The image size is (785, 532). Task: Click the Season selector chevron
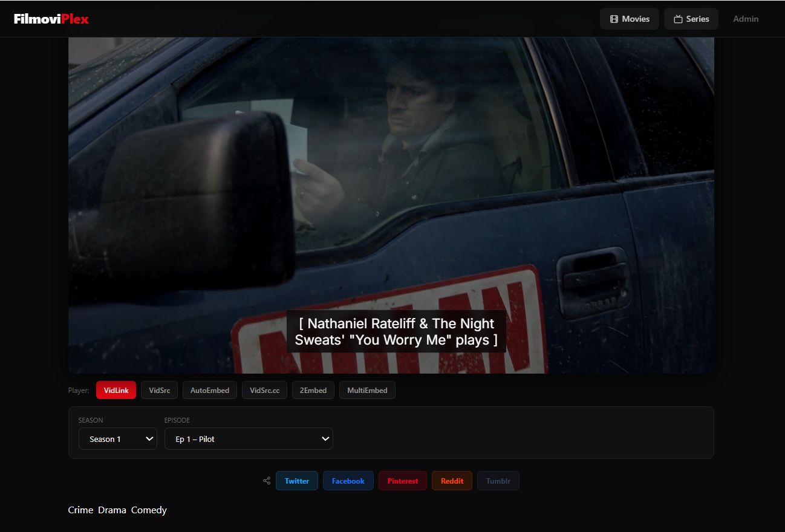click(147, 438)
